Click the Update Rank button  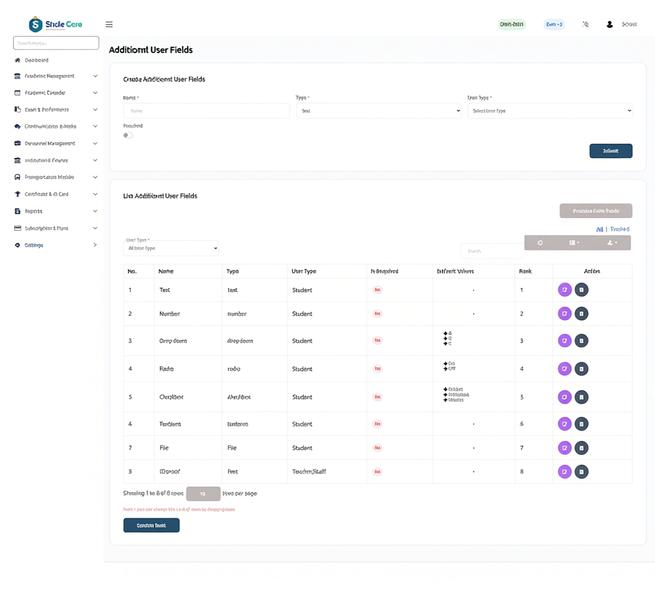coord(151,525)
